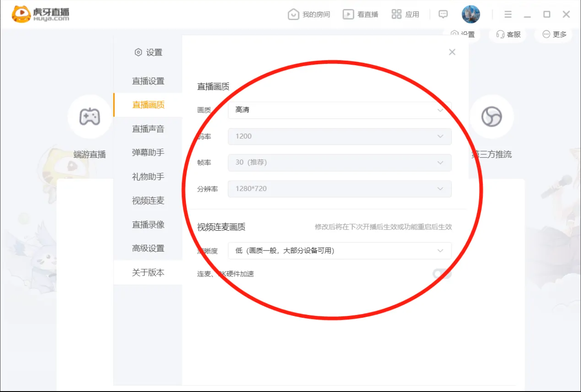581x392 pixels.
Task: Open the message bubble icon
Action: pyautogui.click(x=443, y=14)
